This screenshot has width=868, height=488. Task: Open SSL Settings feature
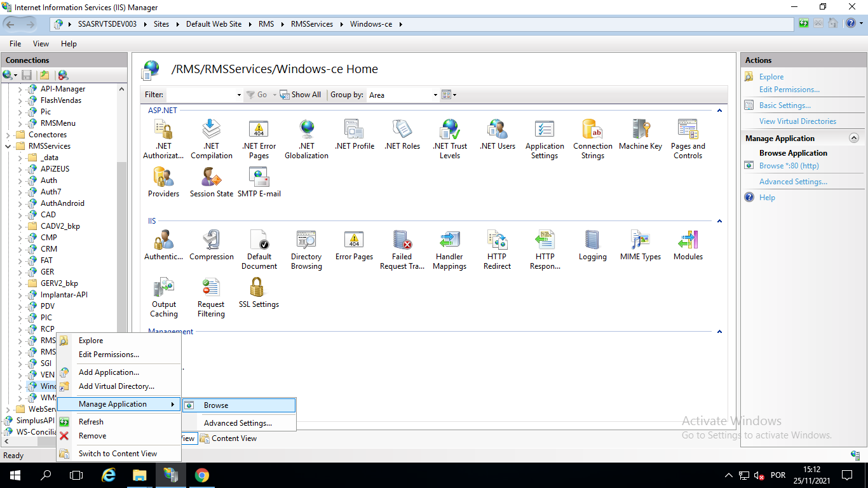coord(259,293)
